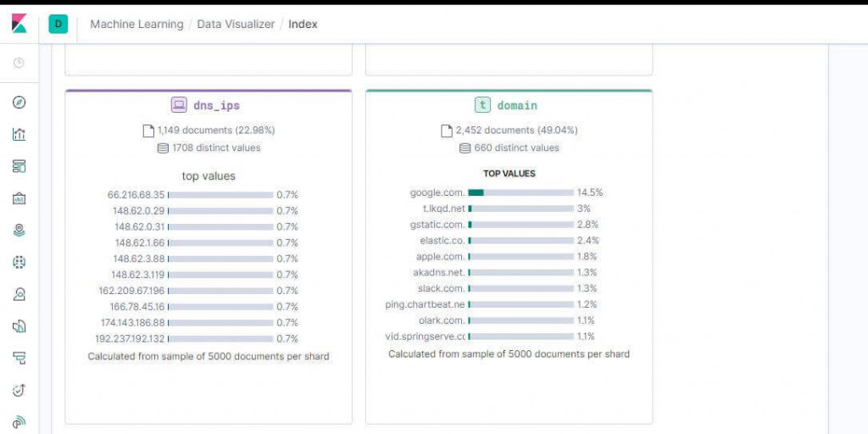Select domain value ping.chartbeat.ne
The image size is (868, 434).
pos(426,305)
